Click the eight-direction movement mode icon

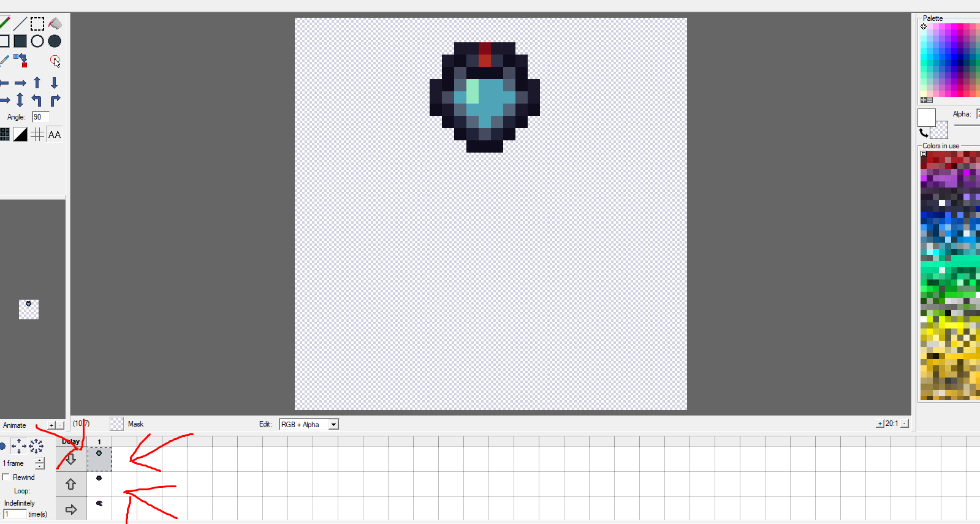(x=36, y=446)
